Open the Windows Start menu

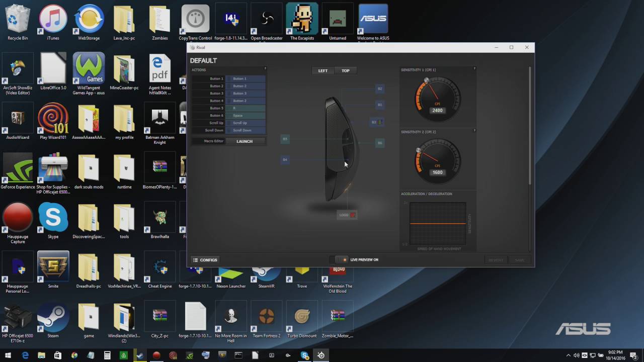(9, 355)
